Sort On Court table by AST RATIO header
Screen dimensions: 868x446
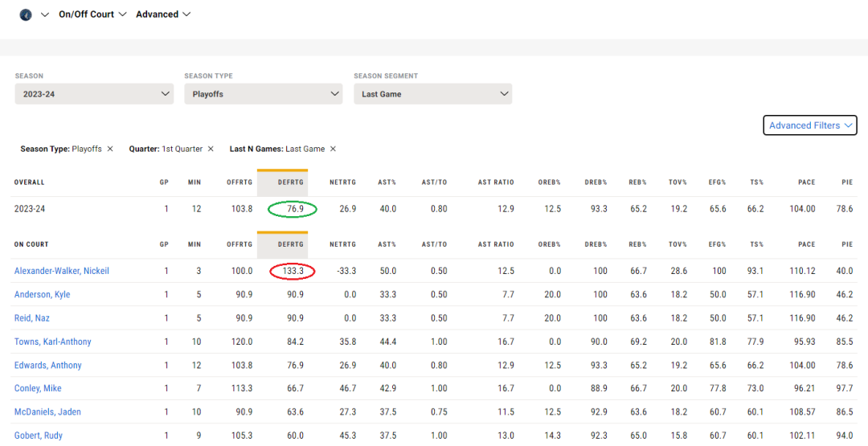tap(496, 244)
